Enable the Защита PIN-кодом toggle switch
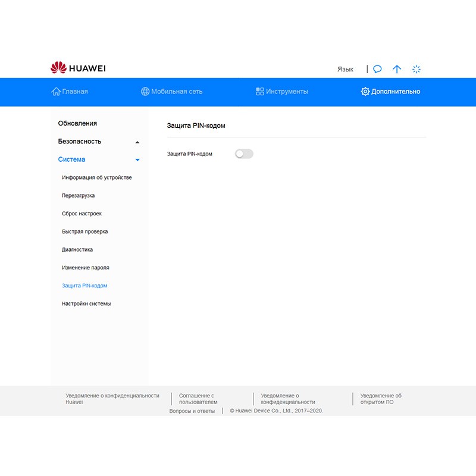 coord(244,154)
